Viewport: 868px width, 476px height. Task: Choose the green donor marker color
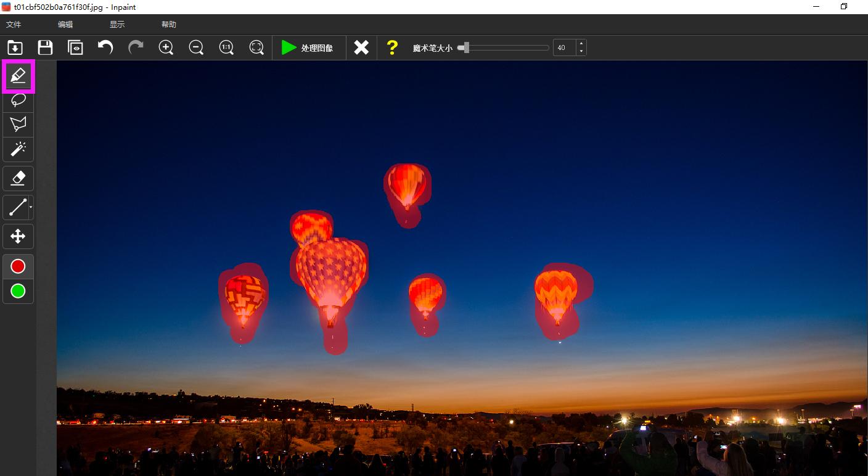click(x=18, y=291)
